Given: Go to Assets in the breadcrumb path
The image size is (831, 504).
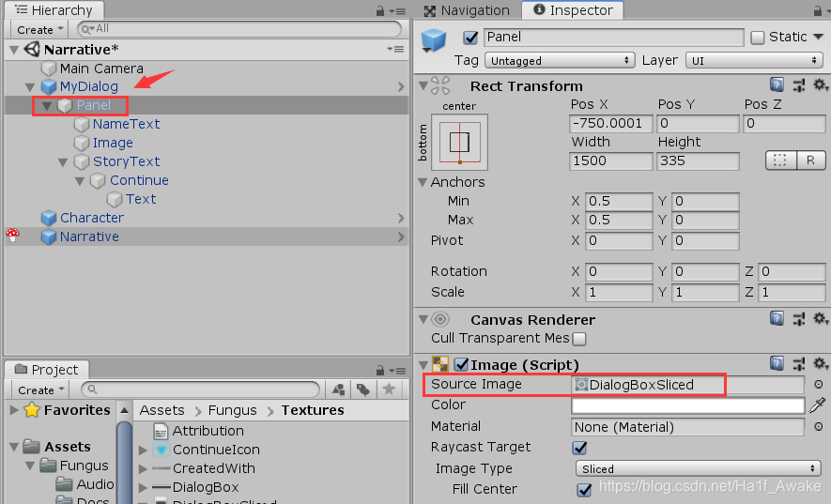Looking at the screenshot, I should point(162,410).
